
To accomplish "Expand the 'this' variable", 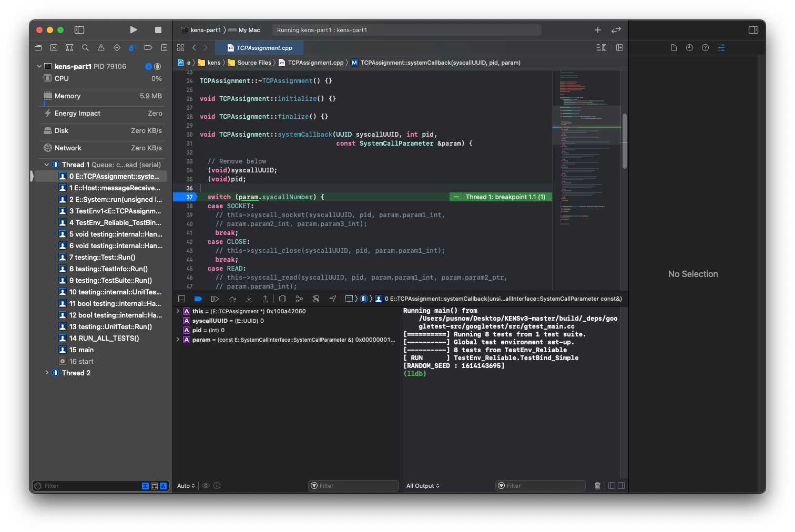I will tap(178, 311).
